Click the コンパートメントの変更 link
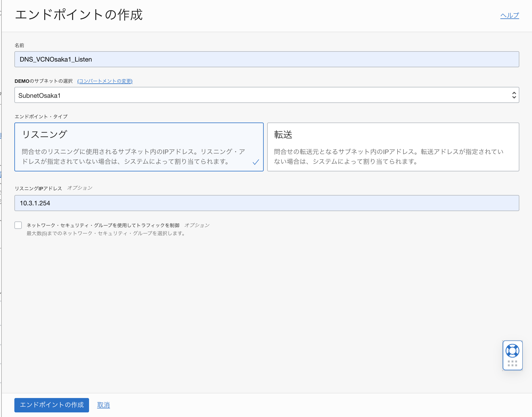Image resolution: width=532 pixels, height=417 pixels. click(105, 81)
